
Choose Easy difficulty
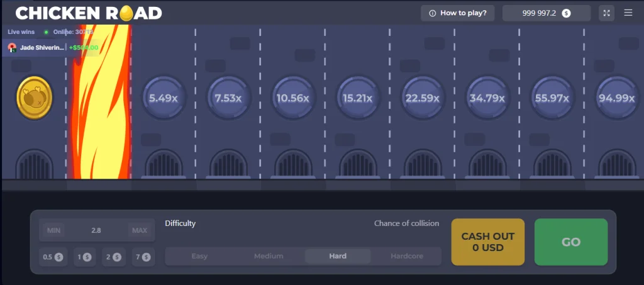[199, 256]
